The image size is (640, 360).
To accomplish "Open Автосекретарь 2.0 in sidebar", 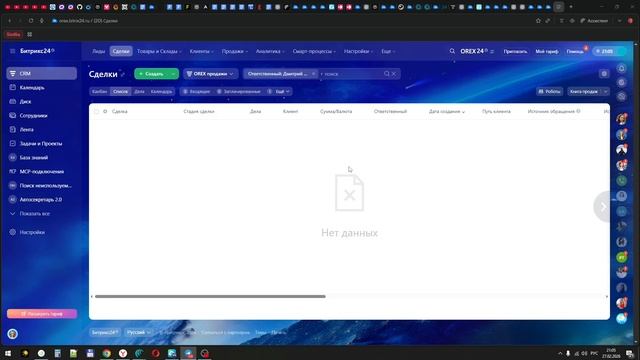I will (x=41, y=200).
